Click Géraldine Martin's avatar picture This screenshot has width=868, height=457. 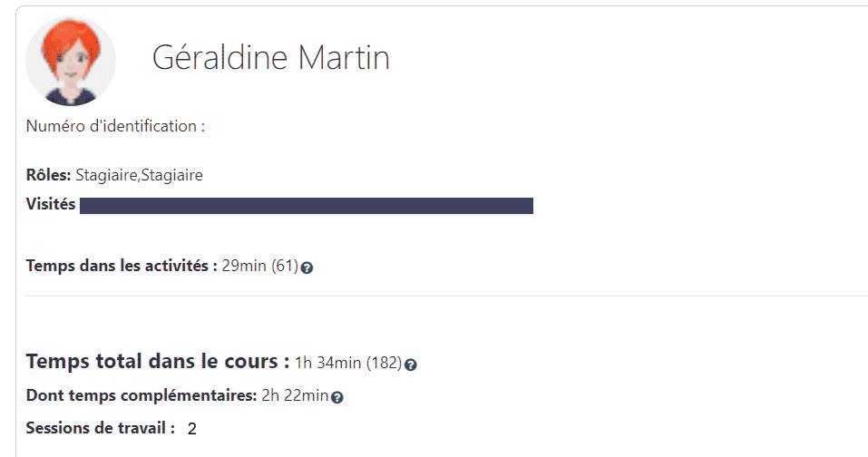[71, 61]
